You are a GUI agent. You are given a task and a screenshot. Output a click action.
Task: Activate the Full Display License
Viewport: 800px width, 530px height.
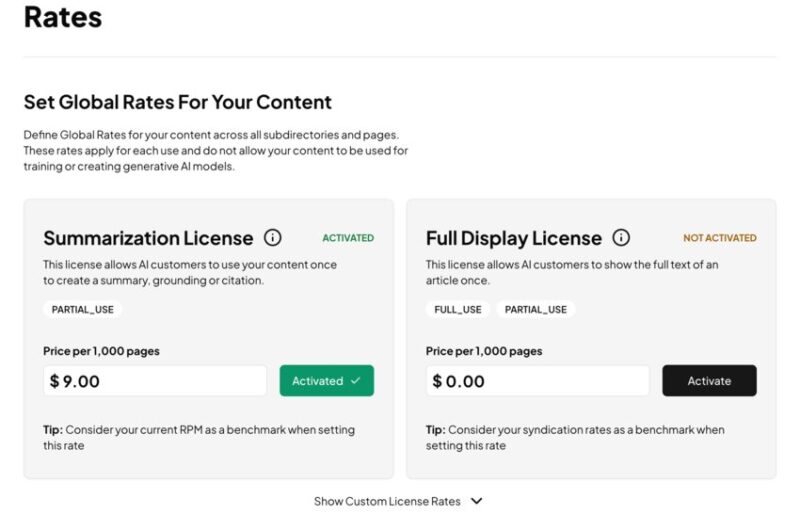click(x=709, y=381)
